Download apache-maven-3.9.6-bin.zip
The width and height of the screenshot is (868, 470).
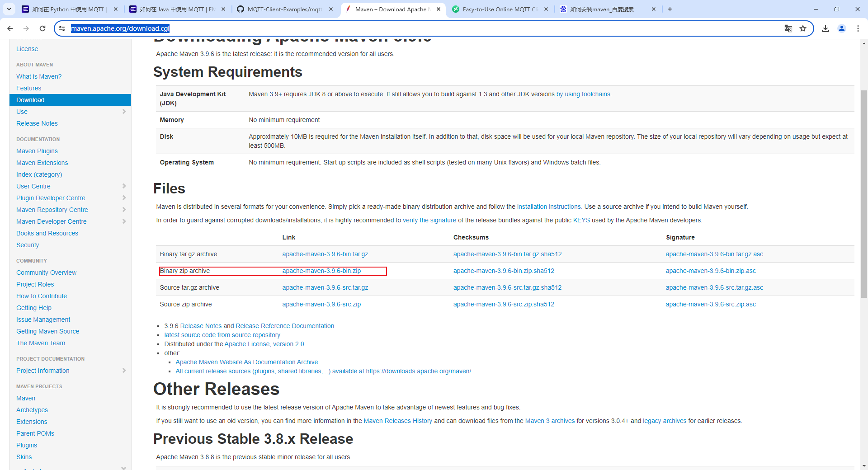[321, 271]
